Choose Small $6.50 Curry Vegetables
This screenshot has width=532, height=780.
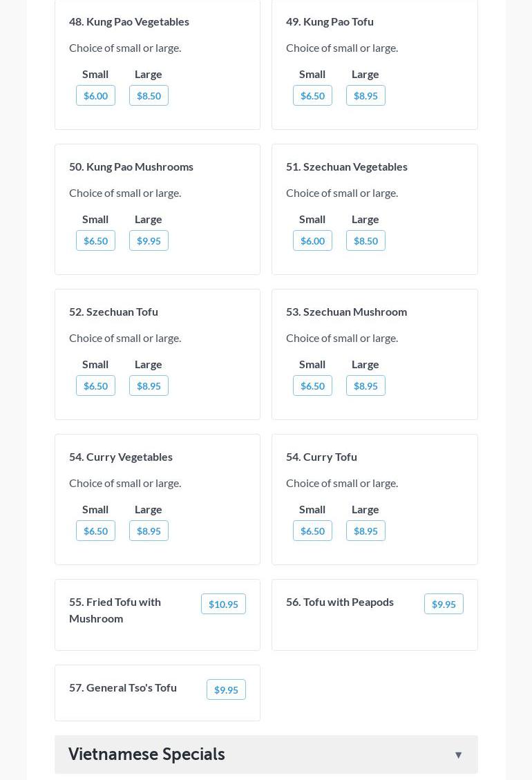pyautogui.click(x=95, y=531)
